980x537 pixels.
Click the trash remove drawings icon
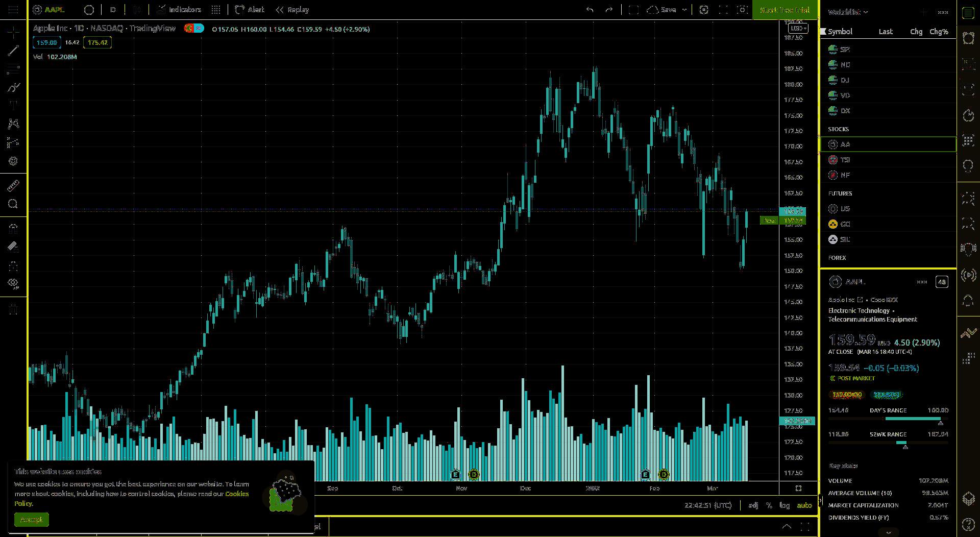click(x=13, y=309)
